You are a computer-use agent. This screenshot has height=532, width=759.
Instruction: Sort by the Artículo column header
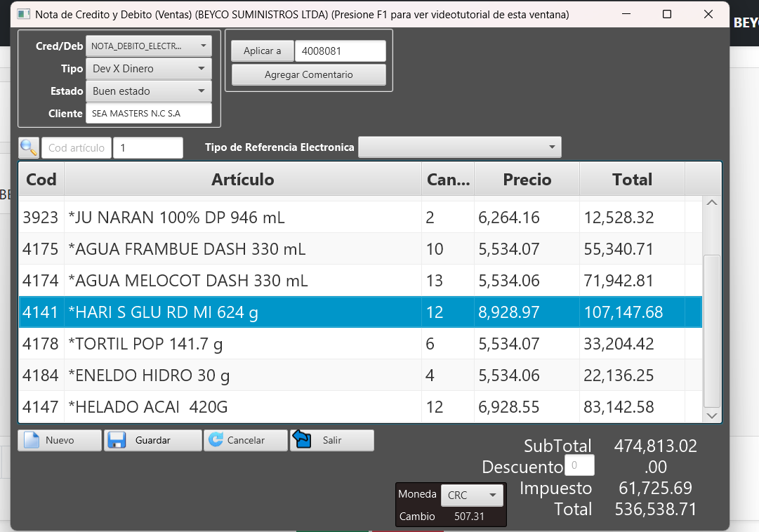point(242,180)
